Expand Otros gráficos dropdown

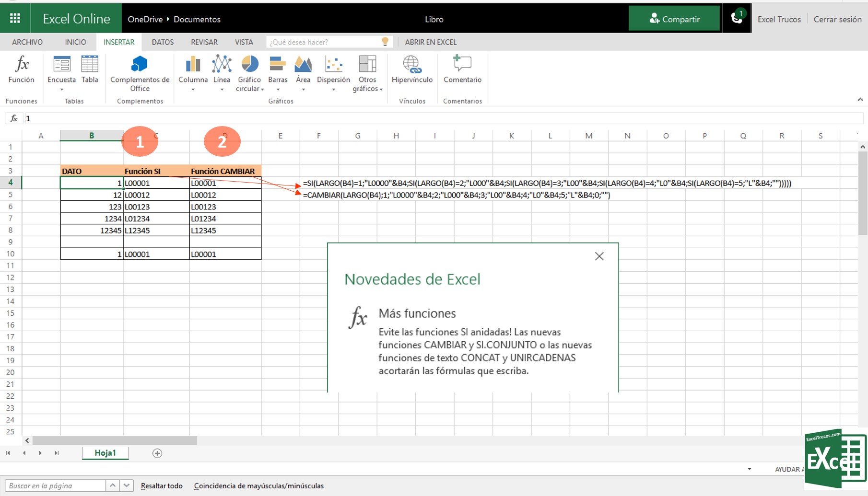click(x=381, y=89)
